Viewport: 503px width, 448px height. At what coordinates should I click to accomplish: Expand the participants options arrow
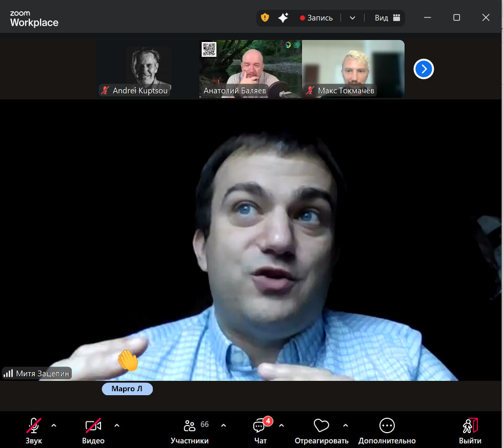point(223,425)
